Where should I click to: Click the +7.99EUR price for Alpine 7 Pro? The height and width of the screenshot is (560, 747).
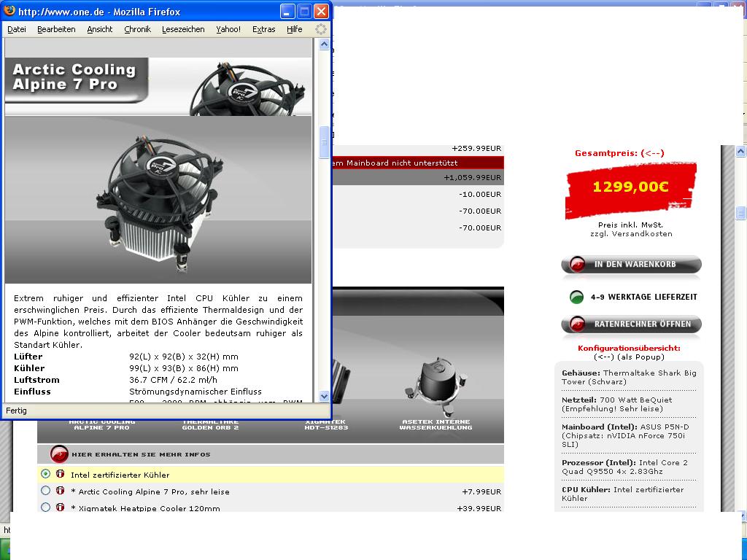(x=481, y=491)
